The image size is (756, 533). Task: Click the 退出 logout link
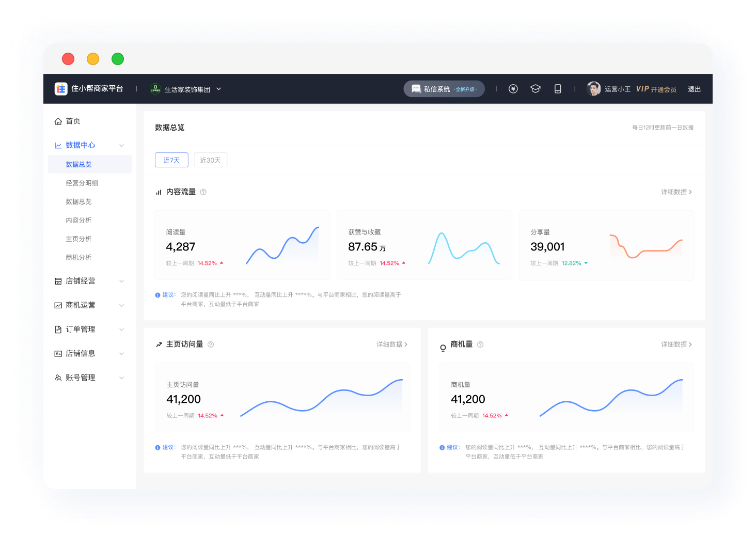[694, 89]
